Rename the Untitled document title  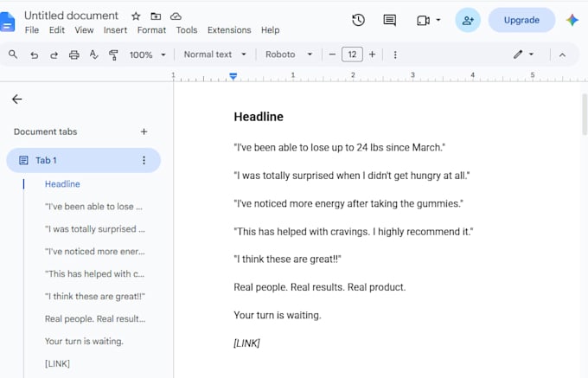coord(71,16)
